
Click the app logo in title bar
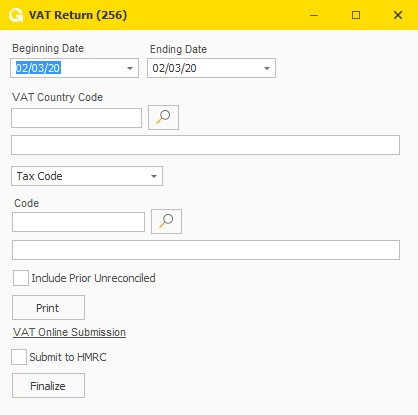pos(16,15)
